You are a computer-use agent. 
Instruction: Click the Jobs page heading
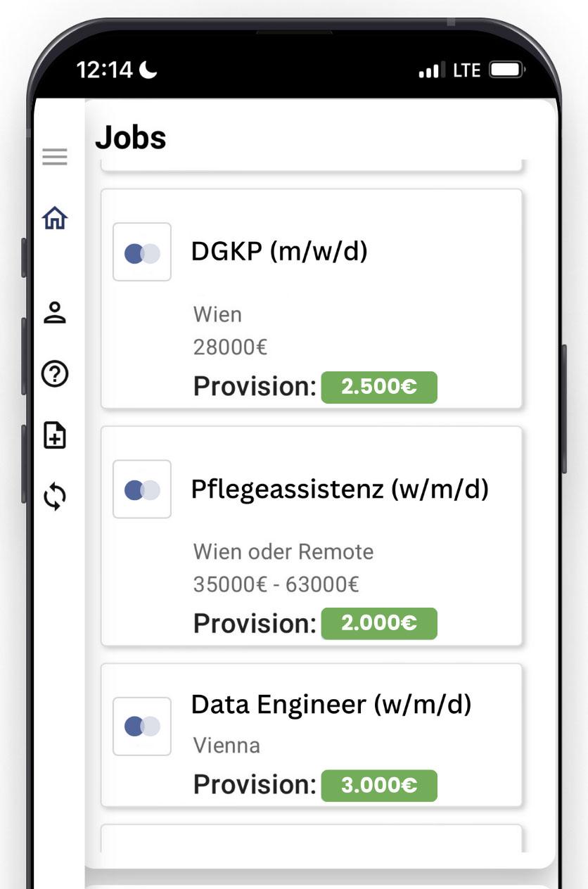pos(131,137)
